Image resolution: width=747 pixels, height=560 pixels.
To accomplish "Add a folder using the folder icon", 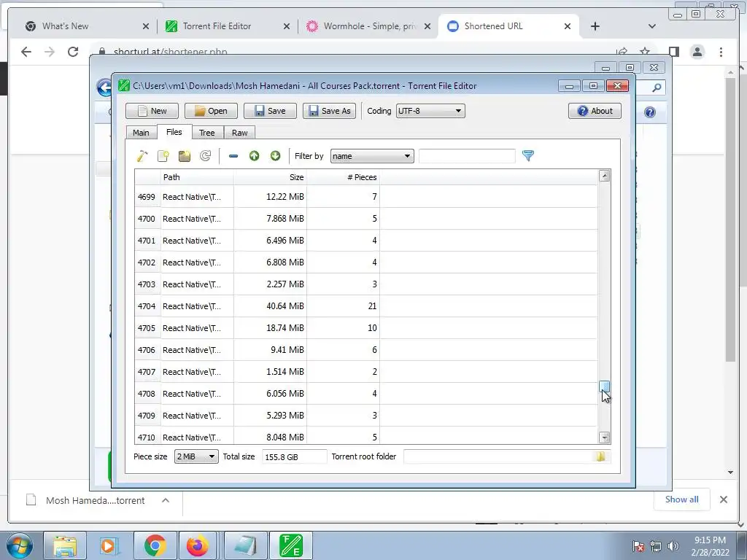I will click(185, 156).
